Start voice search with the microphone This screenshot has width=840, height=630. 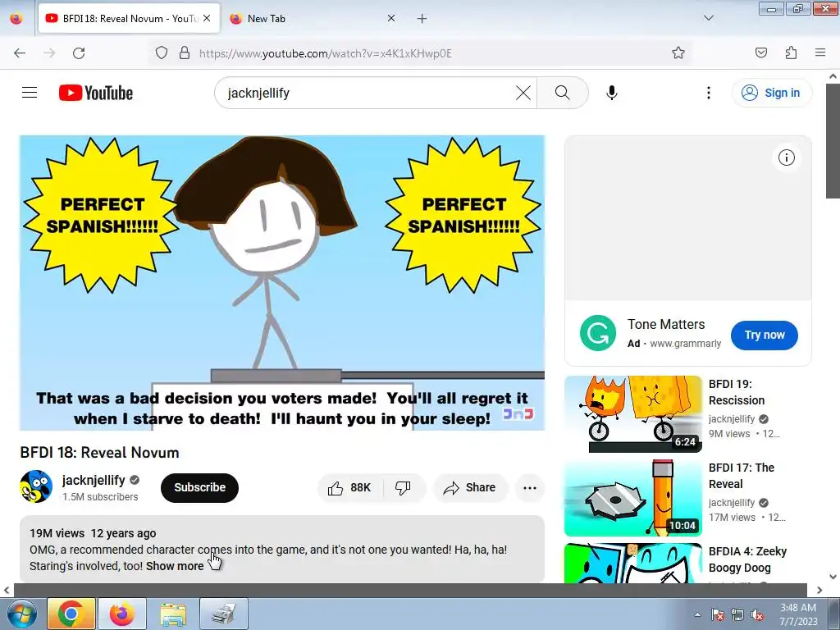coord(612,93)
